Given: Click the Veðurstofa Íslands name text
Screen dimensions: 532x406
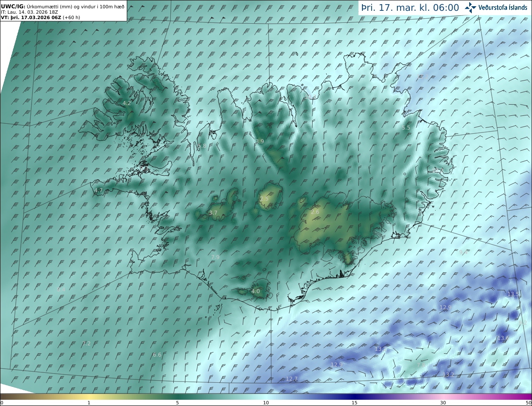Looking at the screenshot, I should (503, 7).
